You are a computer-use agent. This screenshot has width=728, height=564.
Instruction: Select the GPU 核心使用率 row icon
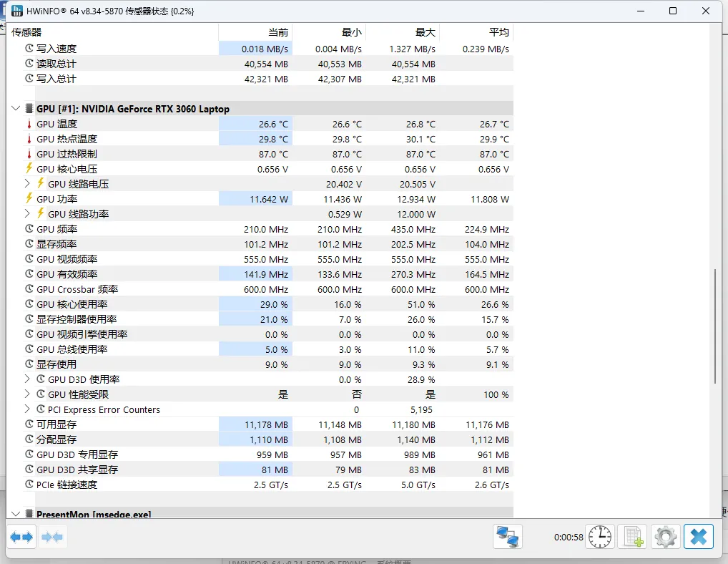point(29,304)
